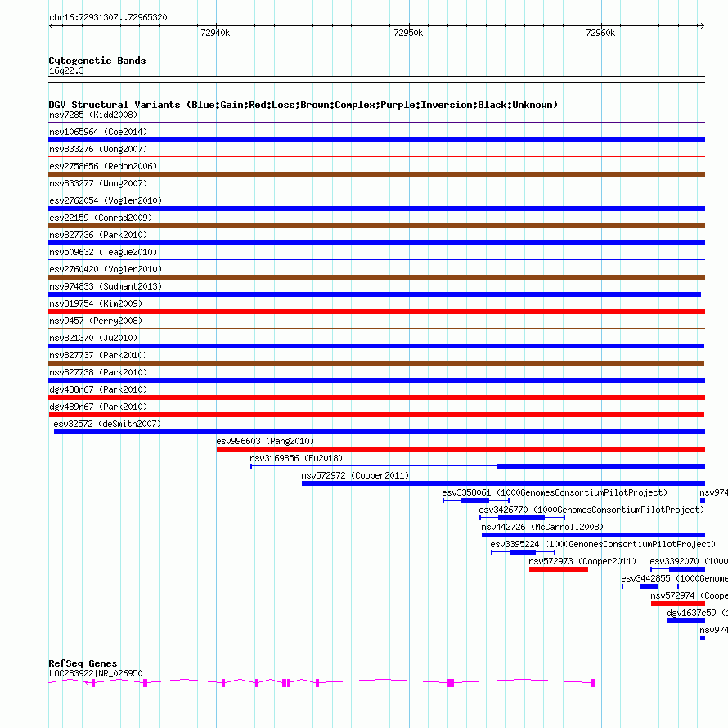728x728 pixels.
Task: Click nsv442726 (McCarroll2008) variant label
Action: pyautogui.click(x=542, y=527)
